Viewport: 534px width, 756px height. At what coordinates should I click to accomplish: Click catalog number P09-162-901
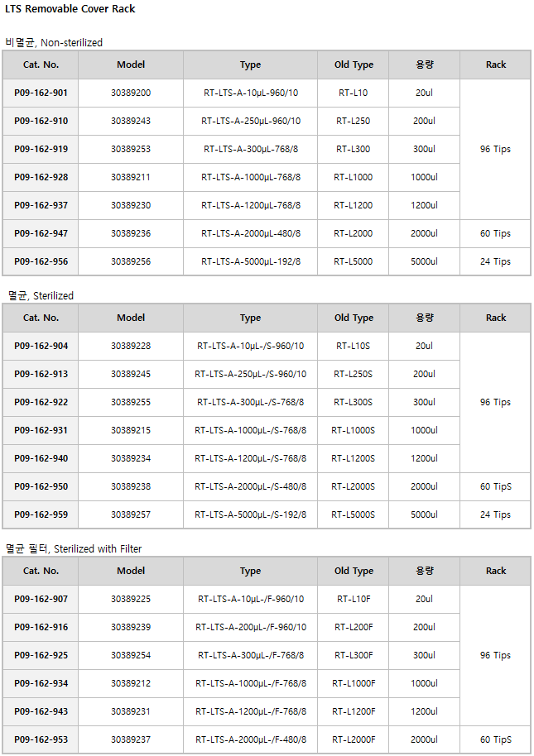(x=41, y=93)
